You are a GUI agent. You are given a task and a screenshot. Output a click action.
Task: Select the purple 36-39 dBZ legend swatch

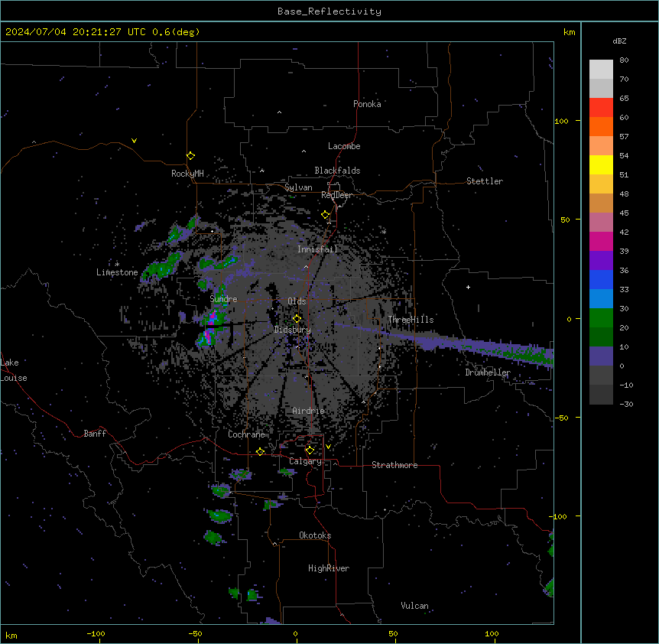[601, 260]
